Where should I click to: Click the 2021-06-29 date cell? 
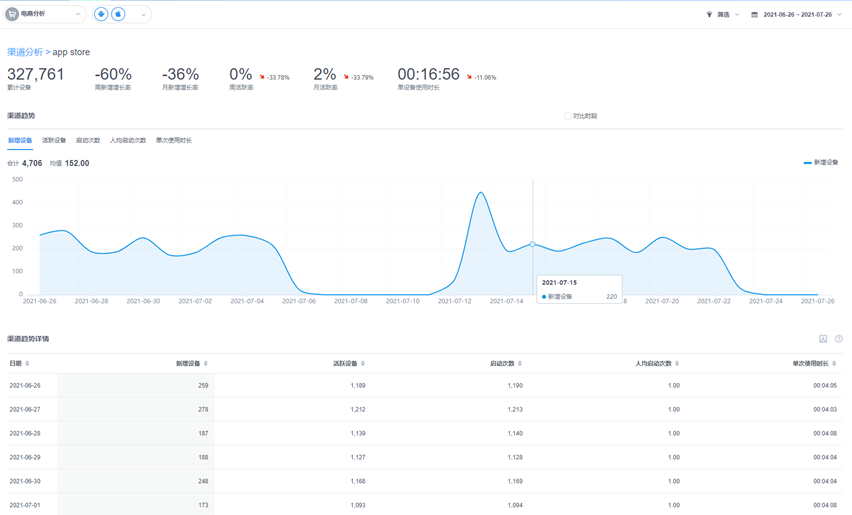(x=25, y=457)
